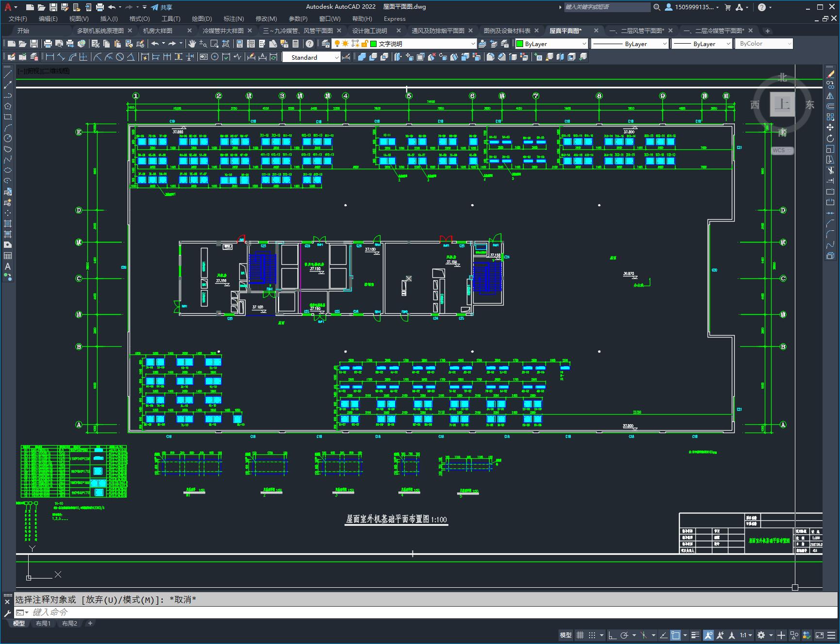Click the Move tool in modify toolbar
The width and height of the screenshot is (840, 644).
tap(830, 128)
